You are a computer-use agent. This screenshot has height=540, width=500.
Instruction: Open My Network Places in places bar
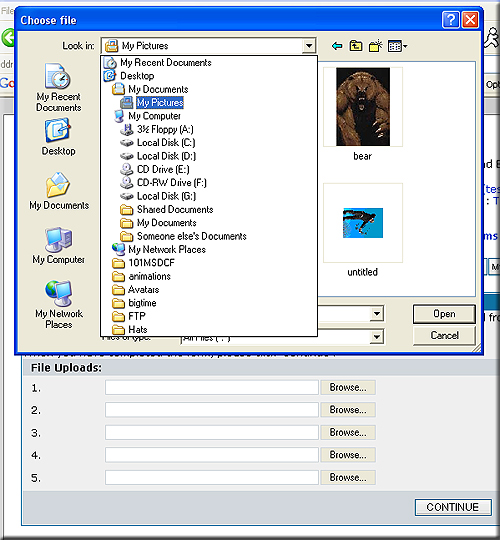59,304
